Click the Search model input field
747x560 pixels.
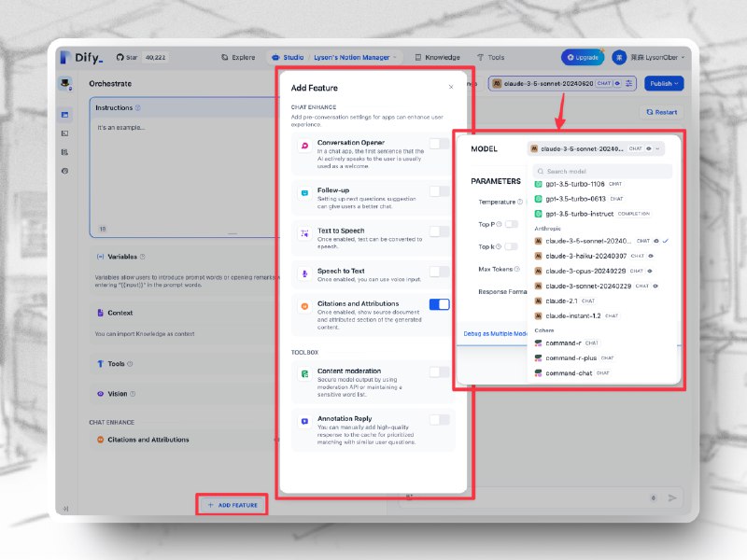click(x=602, y=171)
